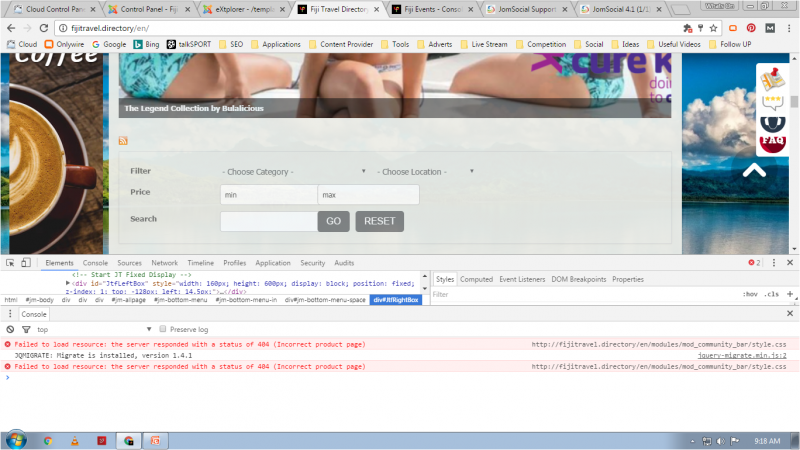Close the DevTools panel

coord(790,262)
